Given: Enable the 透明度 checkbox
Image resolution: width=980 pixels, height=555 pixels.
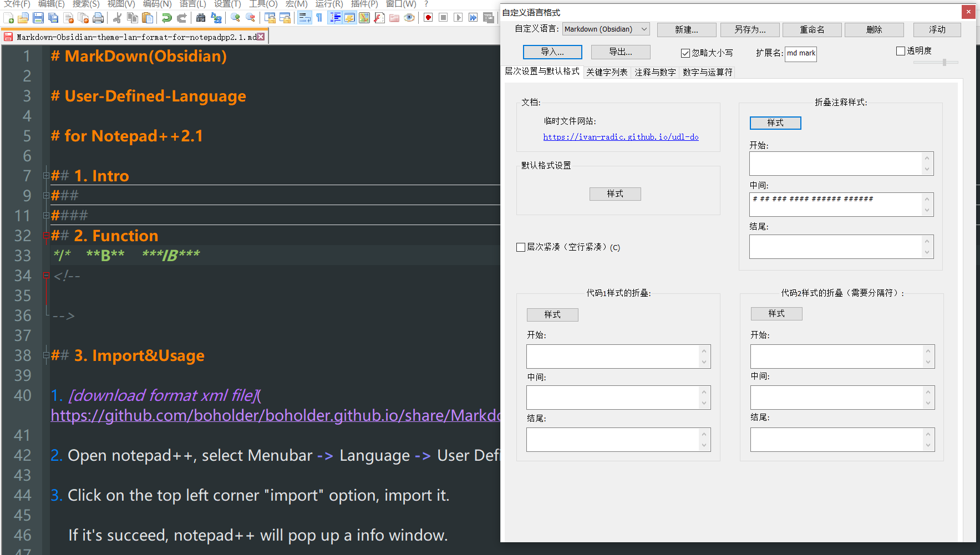Looking at the screenshot, I should (x=901, y=51).
